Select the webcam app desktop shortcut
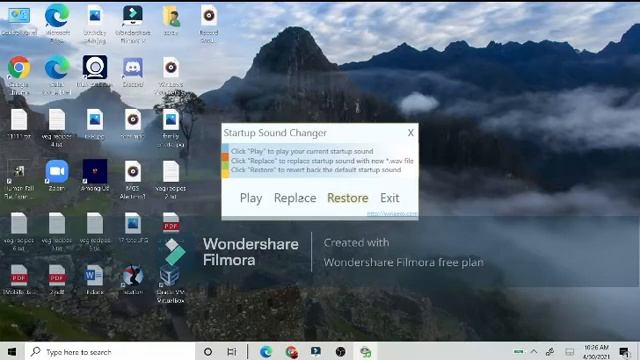The image size is (640, 360). (95, 71)
